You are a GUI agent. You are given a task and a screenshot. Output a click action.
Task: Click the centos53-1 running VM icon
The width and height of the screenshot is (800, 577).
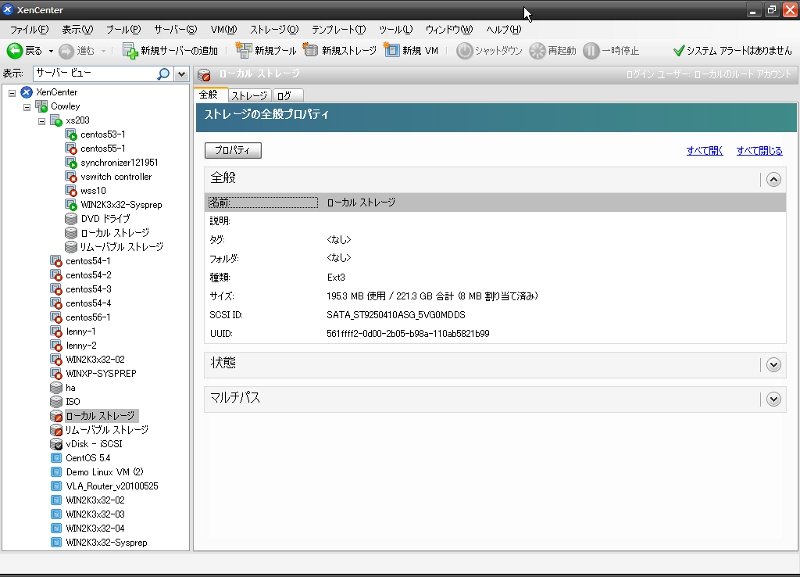(x=71, y=135)
